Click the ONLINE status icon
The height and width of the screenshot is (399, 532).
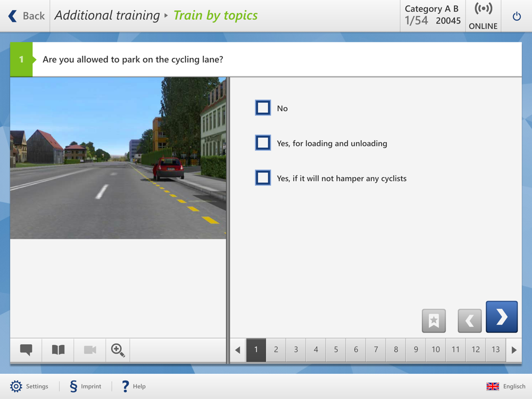click(483, 16)
